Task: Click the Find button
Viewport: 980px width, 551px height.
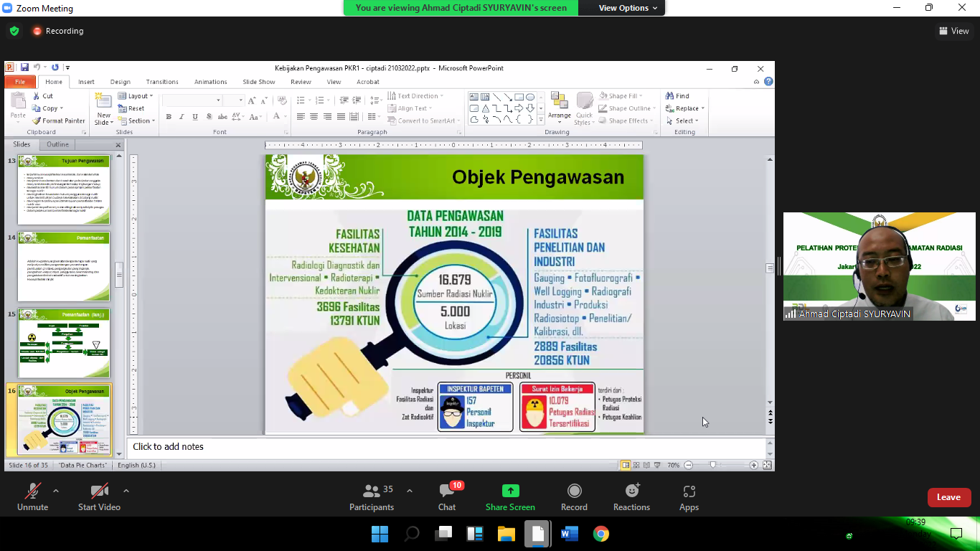Action: pyautogui.click(x=677, y=95)
